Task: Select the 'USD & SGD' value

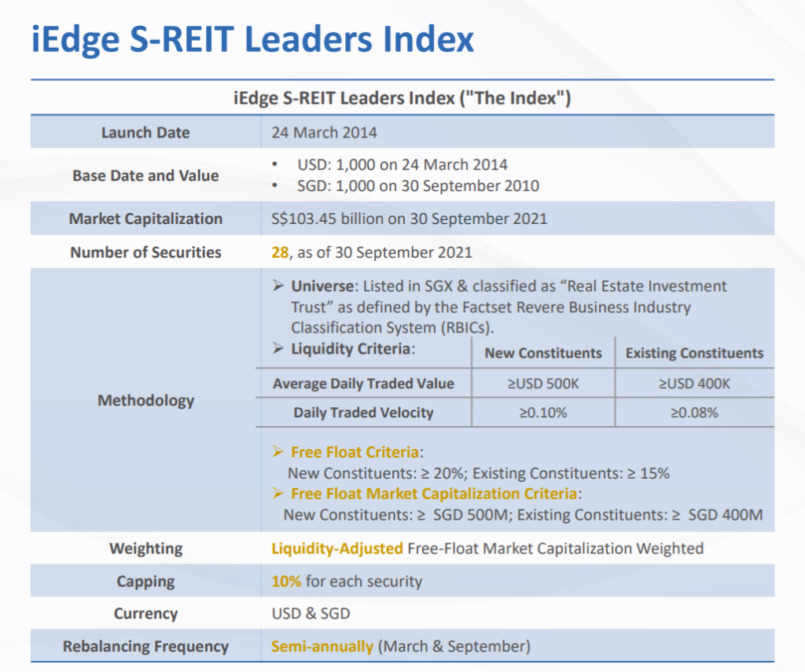Action: coord(311,614)
